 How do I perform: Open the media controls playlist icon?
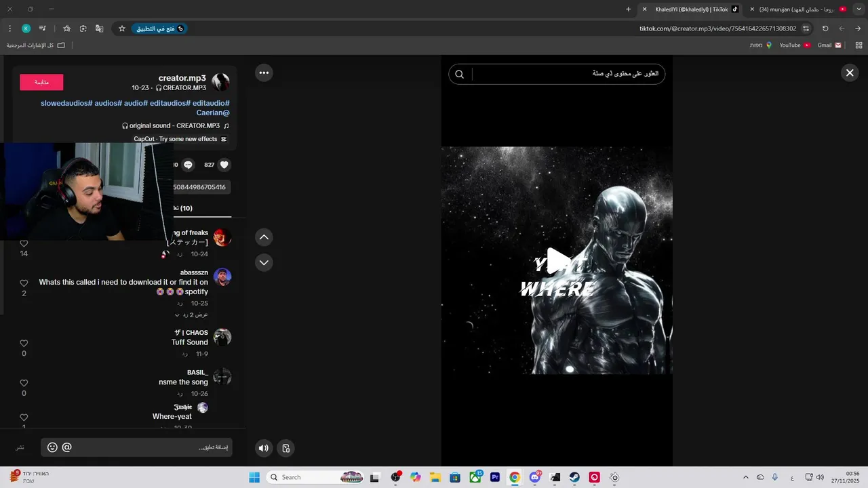pos(42,28)
